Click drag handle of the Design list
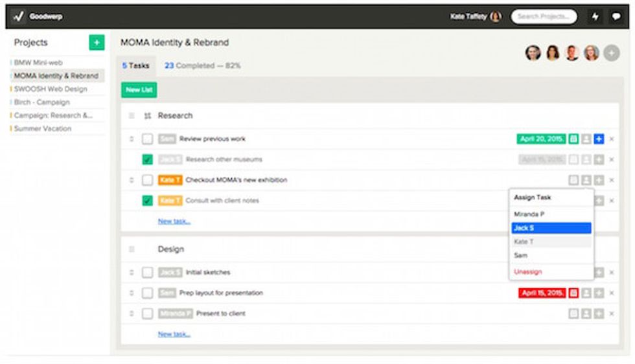The height and width of the screenshot is (364, 635). pos(131,249)
